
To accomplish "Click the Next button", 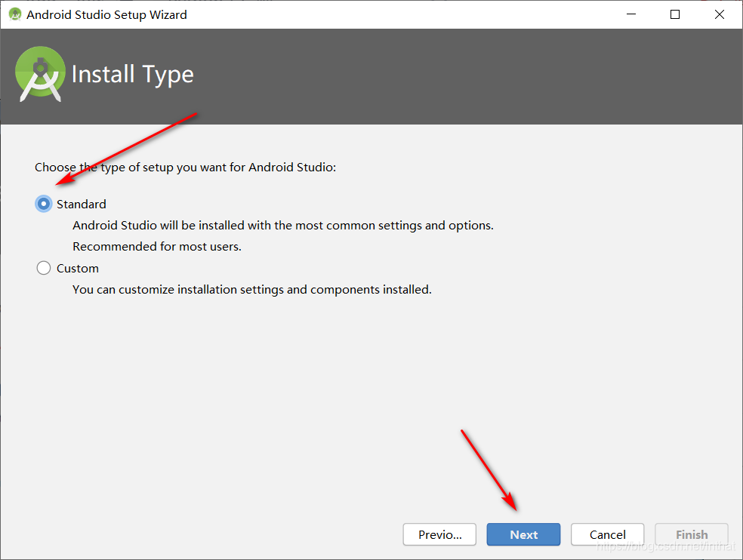I will click(523, 534).
